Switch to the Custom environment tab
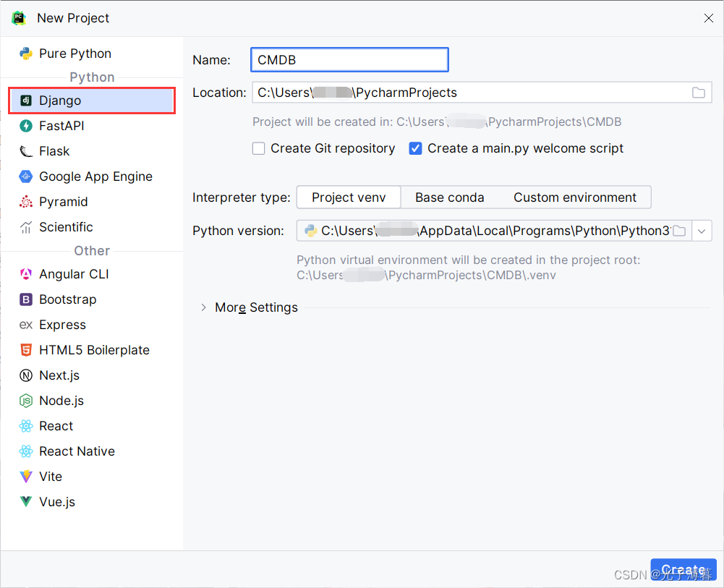Image resolution: width=724 pixels, height=588 pixels. 574,197
